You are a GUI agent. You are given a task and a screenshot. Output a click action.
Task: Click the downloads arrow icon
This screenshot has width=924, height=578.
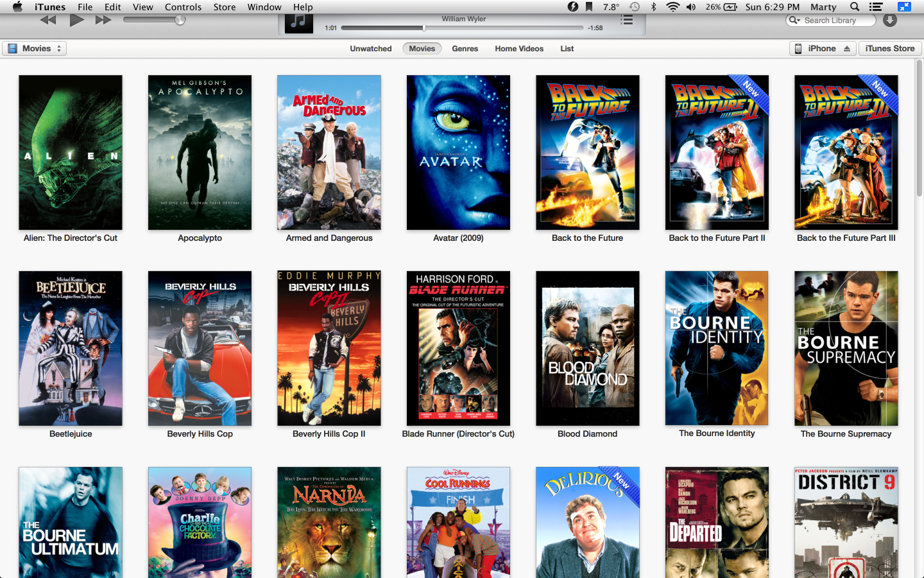(x=890, y=20)
